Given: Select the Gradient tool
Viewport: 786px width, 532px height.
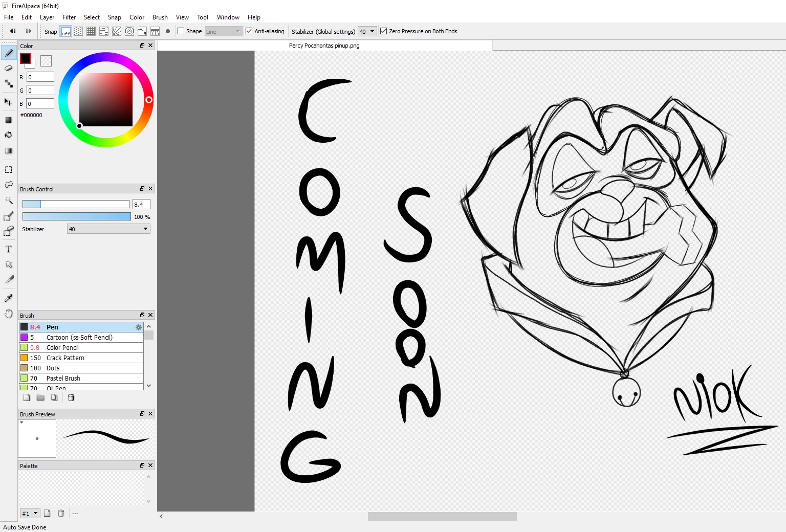Looking at the screenshot, I should [9, 151].
